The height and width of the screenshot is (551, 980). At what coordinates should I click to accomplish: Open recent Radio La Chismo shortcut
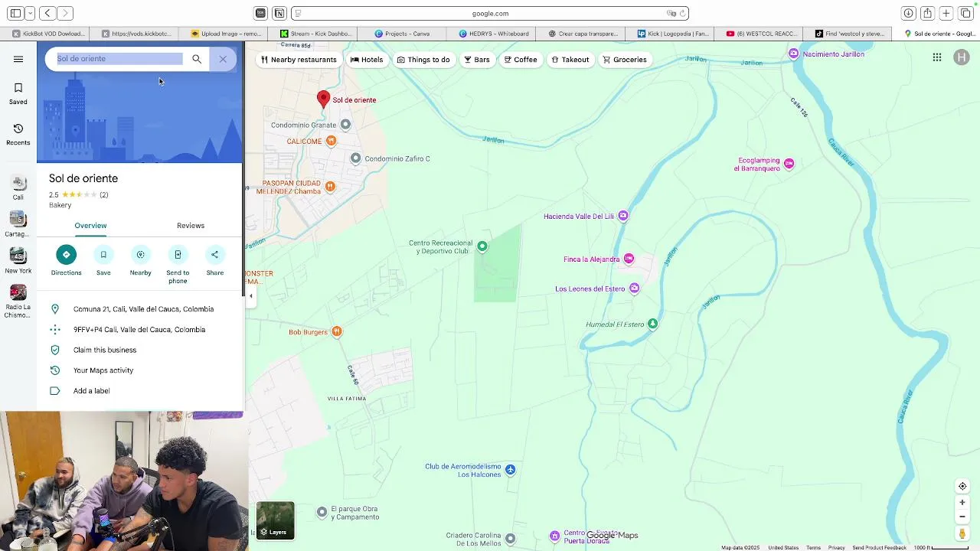click(18, 302)
